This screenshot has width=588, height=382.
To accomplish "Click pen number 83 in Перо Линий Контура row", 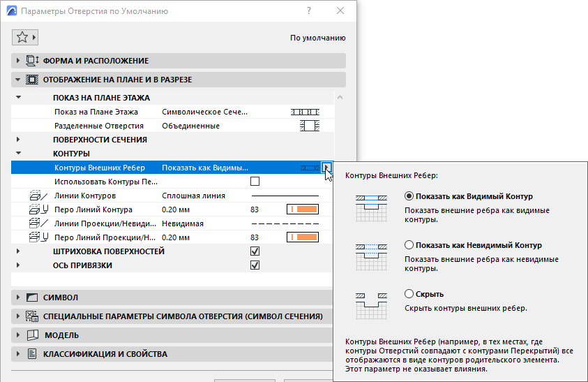I will tap(255, 210).
